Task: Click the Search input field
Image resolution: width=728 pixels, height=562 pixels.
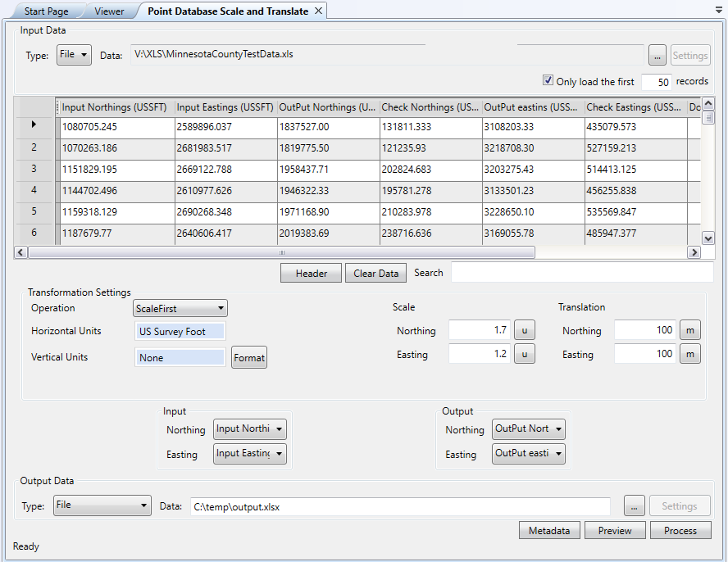Action: click(581, 273)
